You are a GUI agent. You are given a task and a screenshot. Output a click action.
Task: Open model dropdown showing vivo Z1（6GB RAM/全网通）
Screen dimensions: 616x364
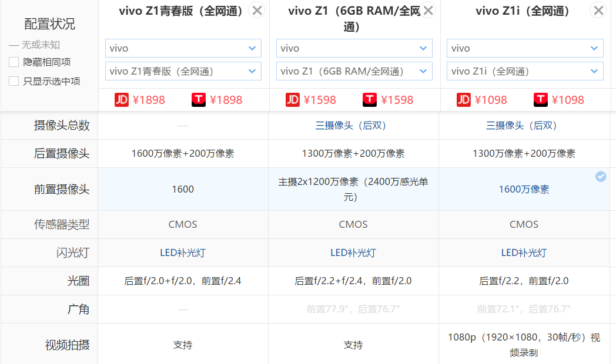pos(354,71)
